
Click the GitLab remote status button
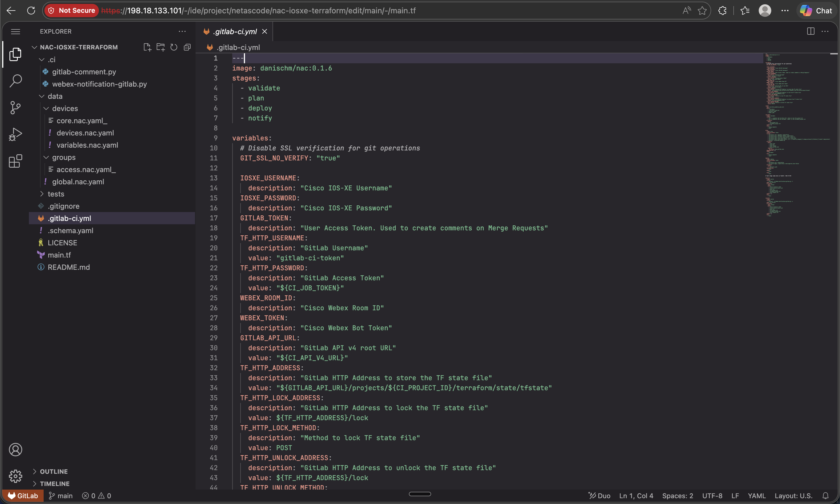tap(22, 495)
